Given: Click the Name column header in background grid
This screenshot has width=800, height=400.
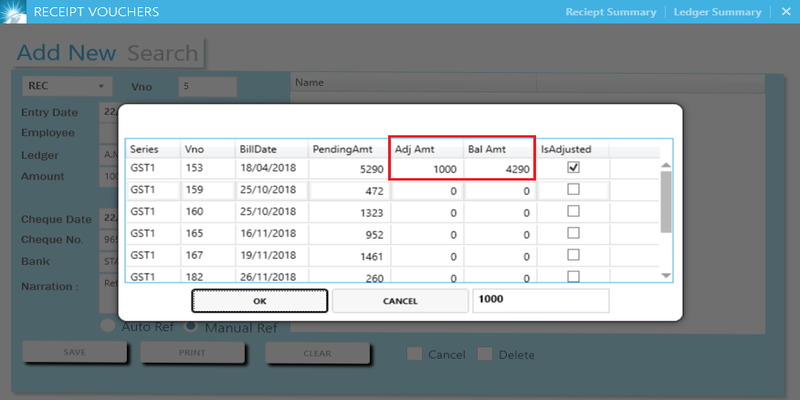Looking at the screenshot, I should click(x=413, y=83).
